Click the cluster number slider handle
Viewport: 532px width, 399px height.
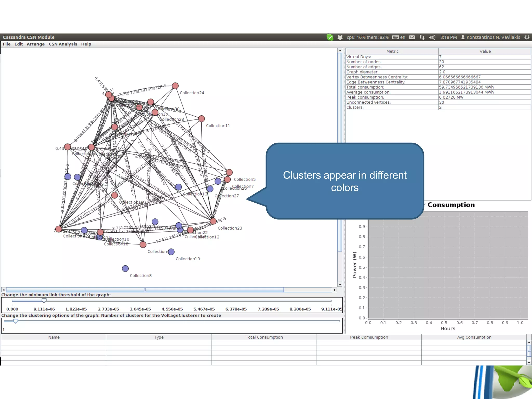point(16,321)
